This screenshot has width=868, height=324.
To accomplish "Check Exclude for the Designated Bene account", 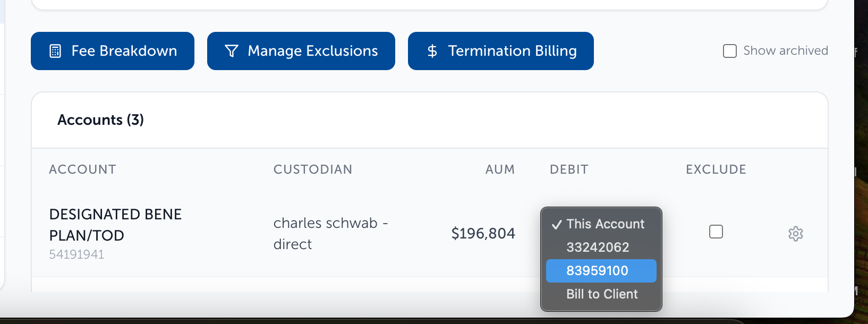I will point(716,232).
